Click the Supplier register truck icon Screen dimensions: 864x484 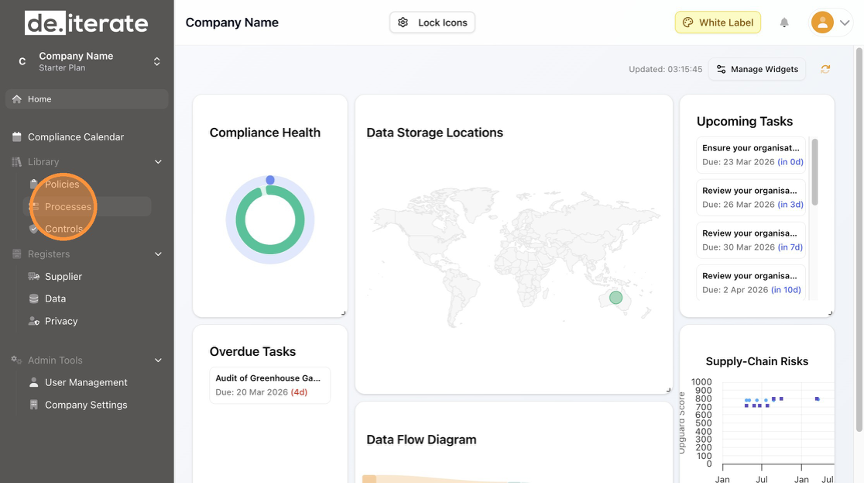coord(34,277)
